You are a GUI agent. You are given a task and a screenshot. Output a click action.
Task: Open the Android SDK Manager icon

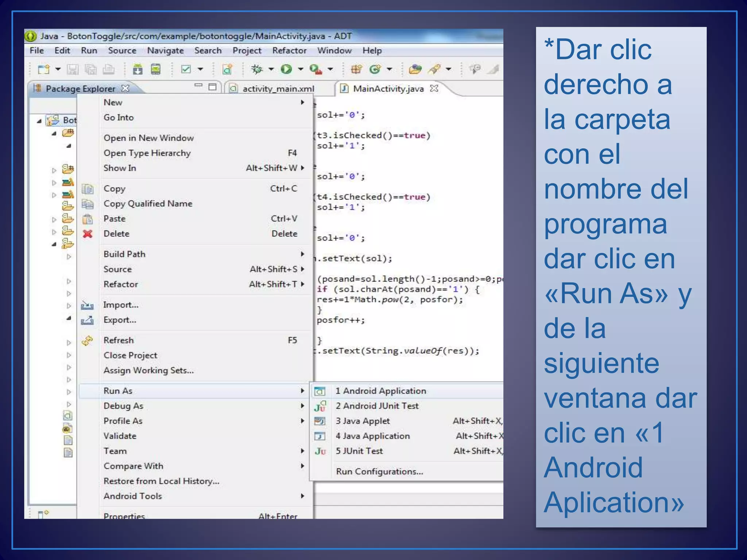click(x=138, y=69)
